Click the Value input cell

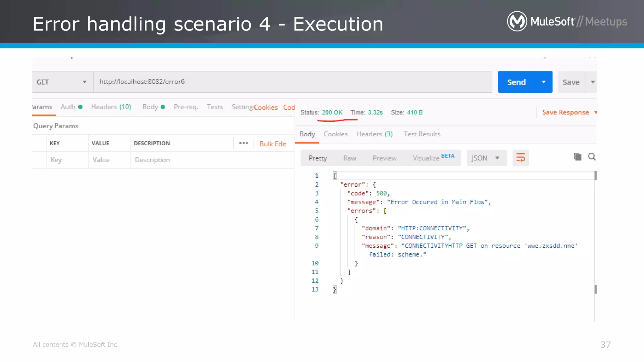pos(109,160)
